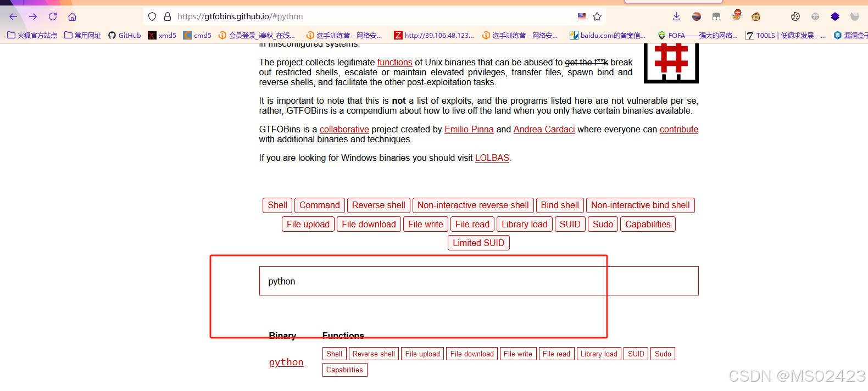
Task: Open the FOFA bookmark
Action: (x=698, y=35)
